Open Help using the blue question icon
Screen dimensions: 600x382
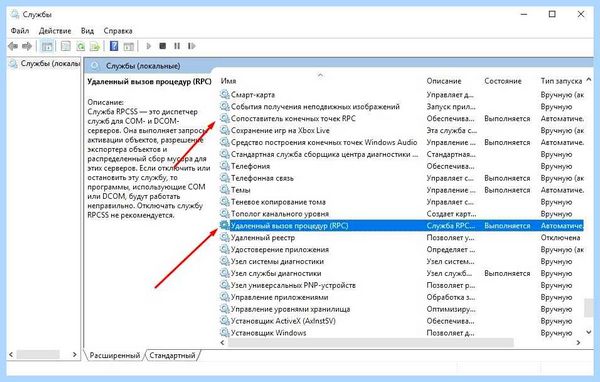pyautogui.click(x=114, y=46)
